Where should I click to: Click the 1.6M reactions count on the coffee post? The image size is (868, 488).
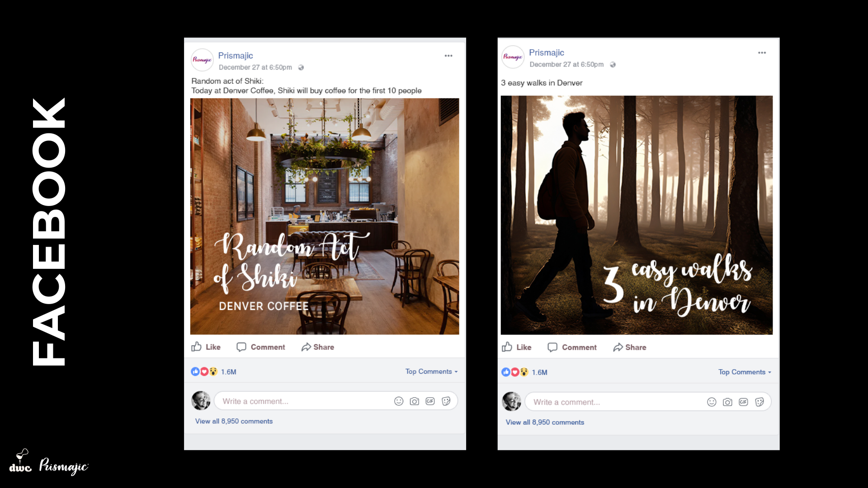[x=229, y=372]
